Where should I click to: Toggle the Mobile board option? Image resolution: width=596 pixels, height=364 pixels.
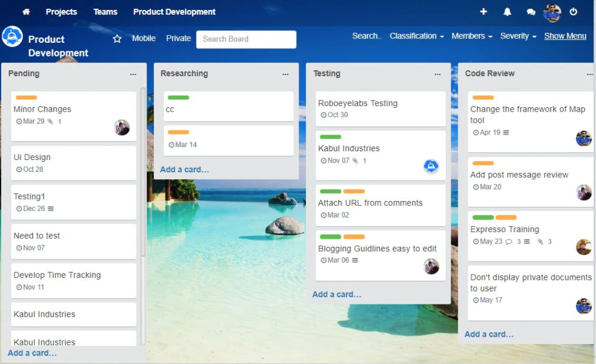143,38
